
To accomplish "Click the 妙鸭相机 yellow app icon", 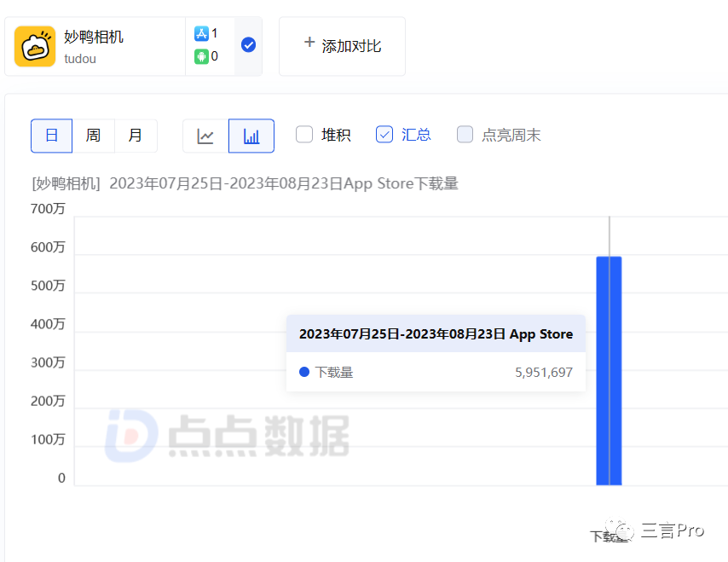I will tap(35, 46).
